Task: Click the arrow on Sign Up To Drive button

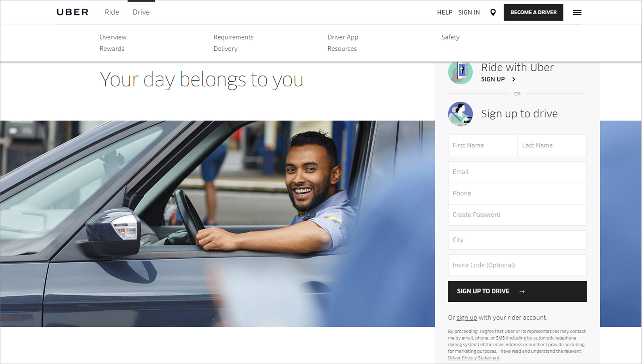Action: pyautogui.click(x=522, y=291)
